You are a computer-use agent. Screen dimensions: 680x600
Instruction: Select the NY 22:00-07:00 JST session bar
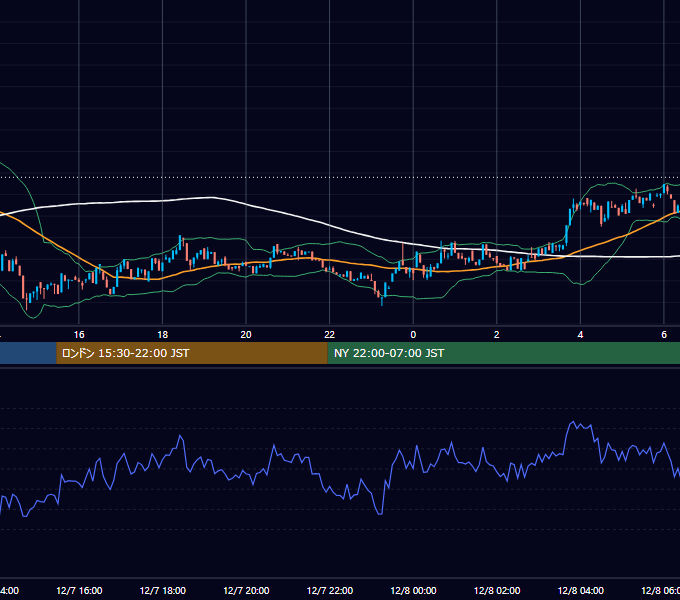503,353
